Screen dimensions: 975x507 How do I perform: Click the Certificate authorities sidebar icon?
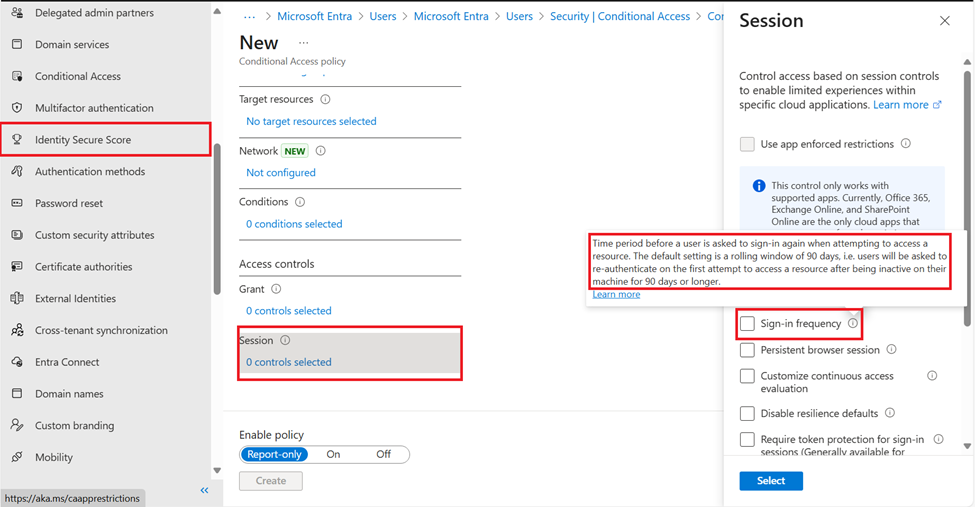point(17,266)
